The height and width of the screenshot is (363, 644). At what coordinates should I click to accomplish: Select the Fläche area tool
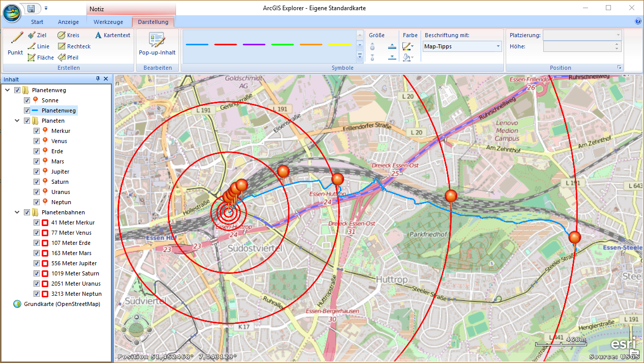pos(41,58)
